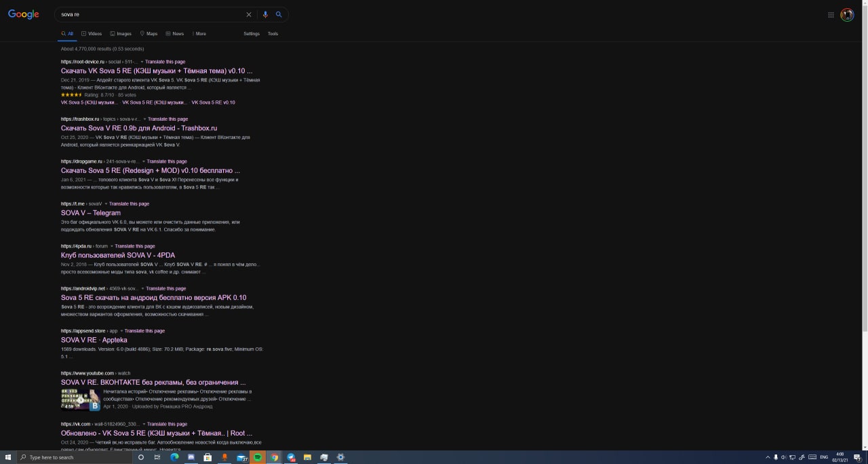Expand options arrow beside root-device.ru URL
This screenshot has height=464, width=868.
(x=142, y=62)
